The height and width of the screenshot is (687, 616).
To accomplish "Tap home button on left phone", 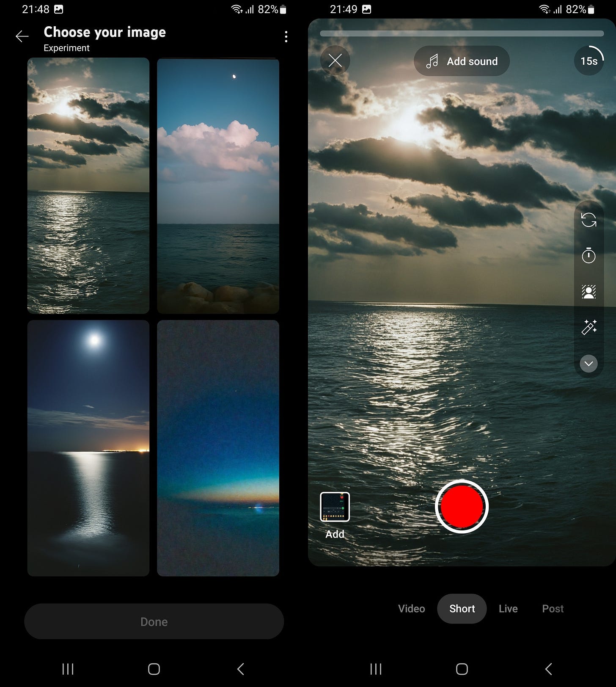I will coord(154,669).
